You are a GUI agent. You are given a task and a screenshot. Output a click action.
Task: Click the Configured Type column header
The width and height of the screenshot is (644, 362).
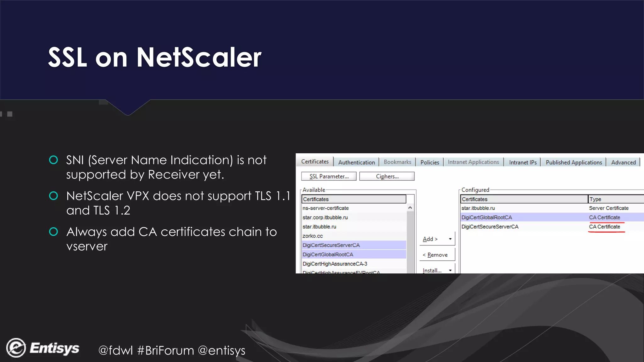coord(616,199)
